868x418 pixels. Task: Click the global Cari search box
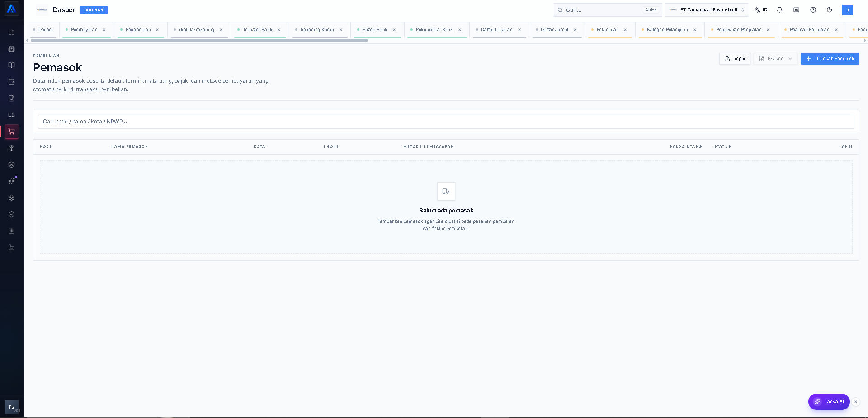click(608, 10)
